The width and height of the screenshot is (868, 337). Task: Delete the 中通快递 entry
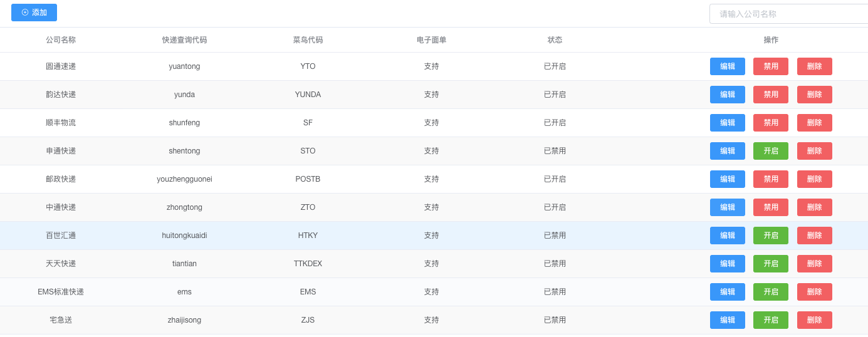coord(815,207)
